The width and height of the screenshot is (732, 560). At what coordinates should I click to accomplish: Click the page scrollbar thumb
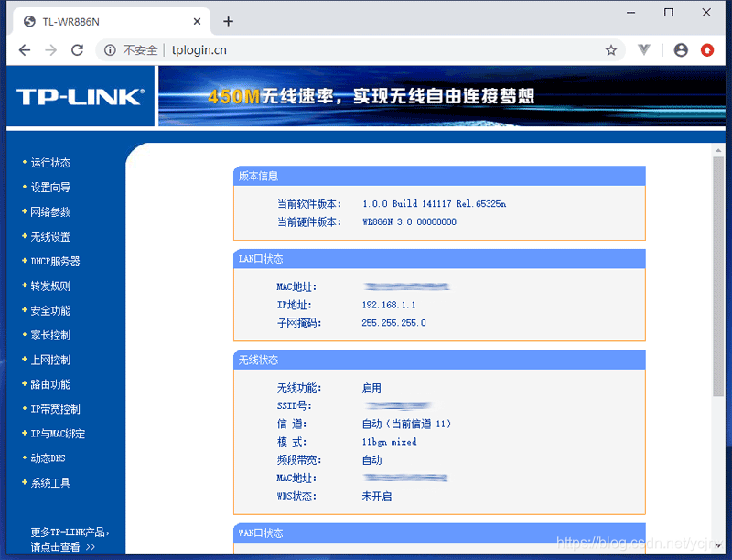click(718, 276)
